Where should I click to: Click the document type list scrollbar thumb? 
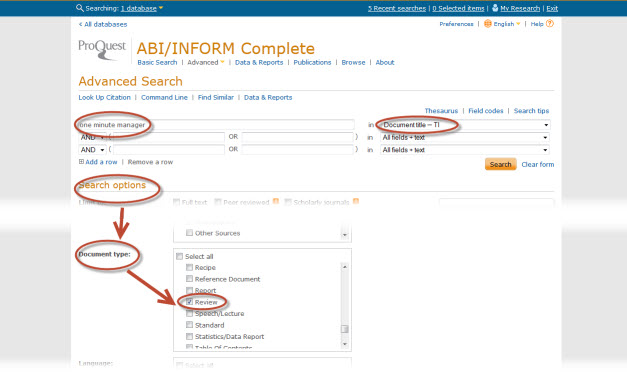(344, 329)
